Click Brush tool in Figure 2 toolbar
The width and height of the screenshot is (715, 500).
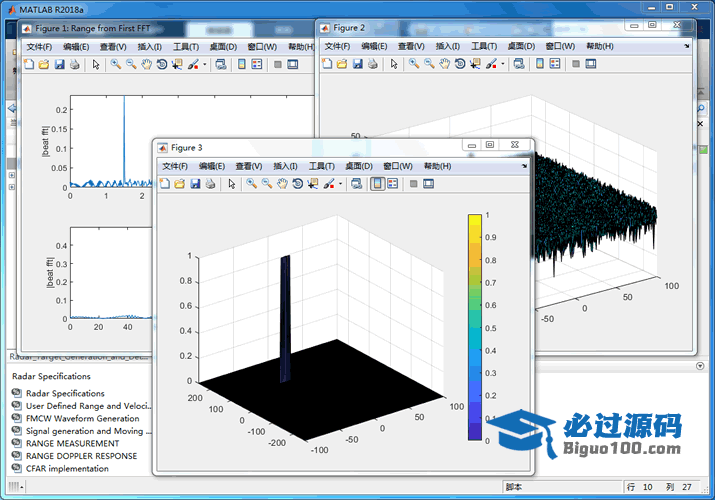491,64
